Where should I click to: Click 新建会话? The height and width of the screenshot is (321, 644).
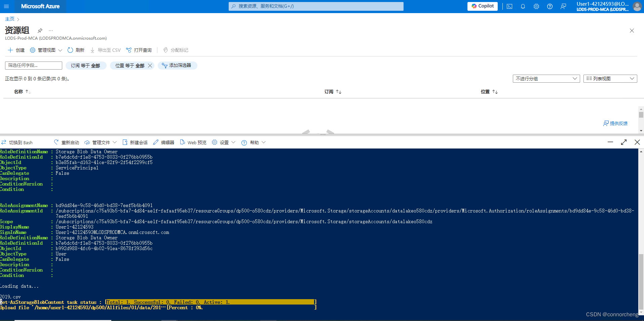(x=135, y=143)
